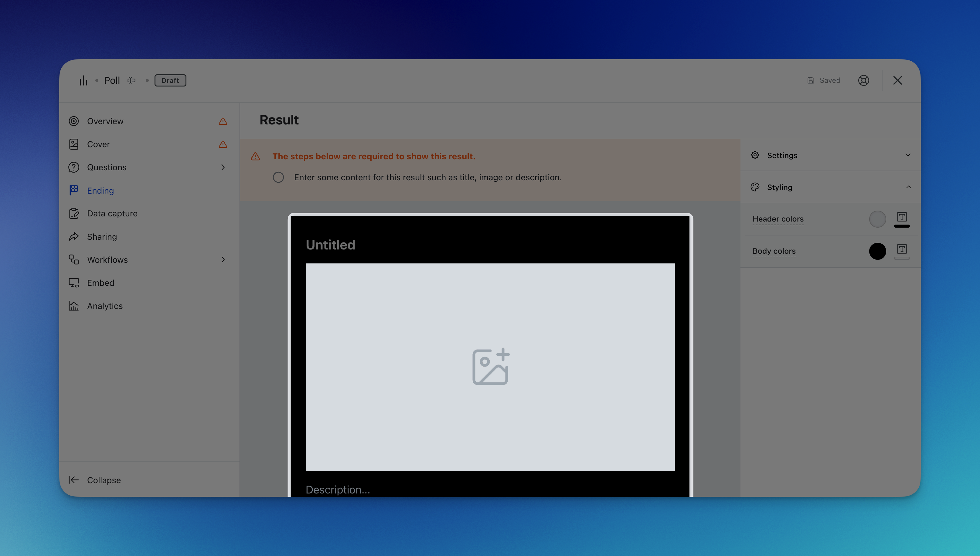Click the Cover warning triangle icon
This screenshot has height=556, width=980.
(x=223, y=144)
